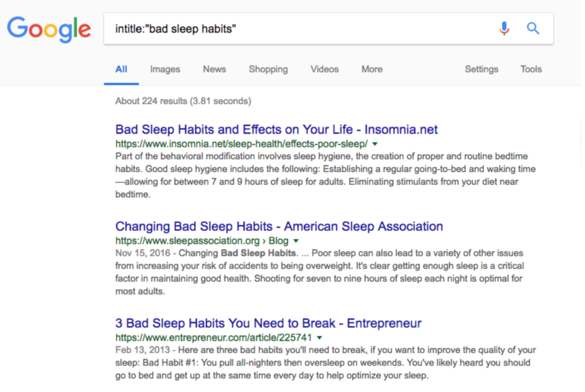Click the blue search magnifier icon
This screenshot has height=392, width=585.
[533, 29]
